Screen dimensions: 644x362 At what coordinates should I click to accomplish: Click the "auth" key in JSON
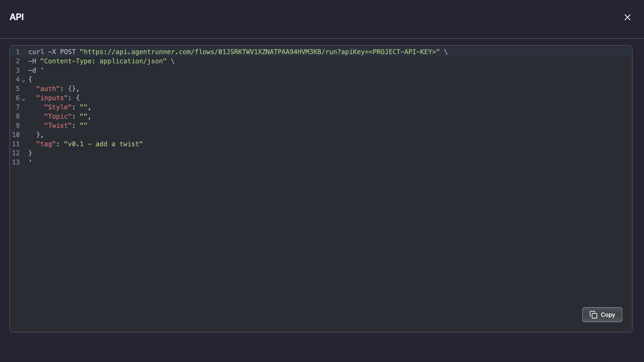(x=48, y=89)
